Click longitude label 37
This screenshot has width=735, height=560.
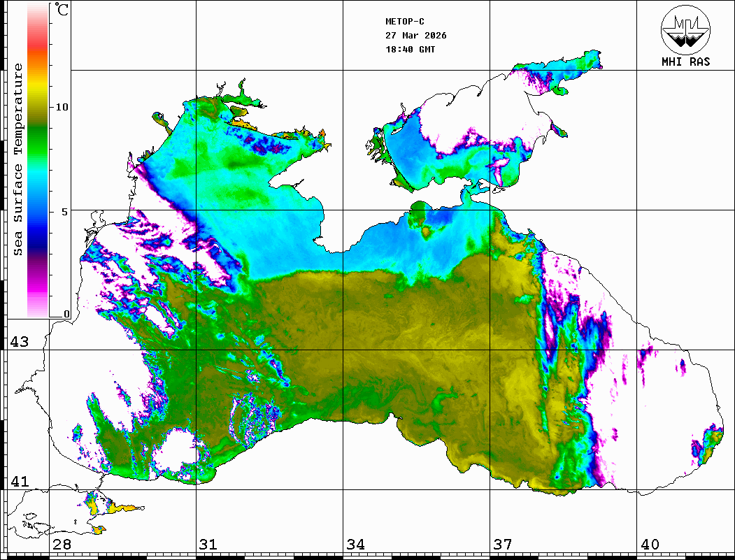[x=501, y=545]
